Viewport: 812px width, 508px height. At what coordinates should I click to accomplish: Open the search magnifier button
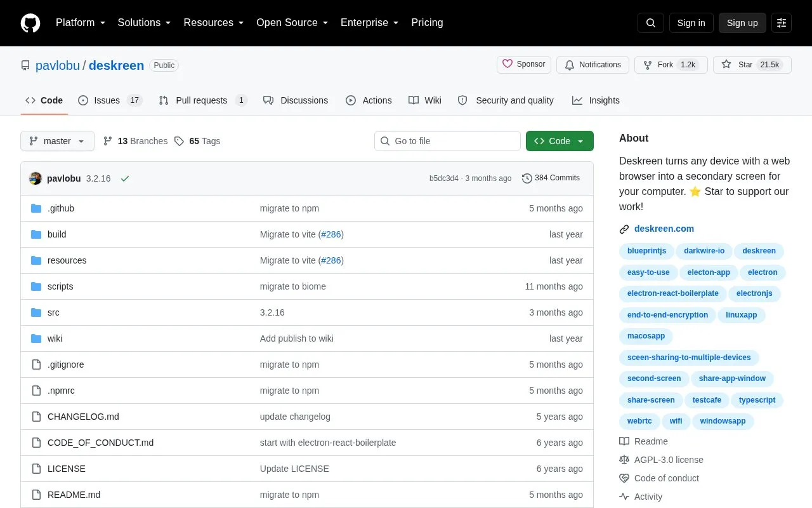pos(651,23)
